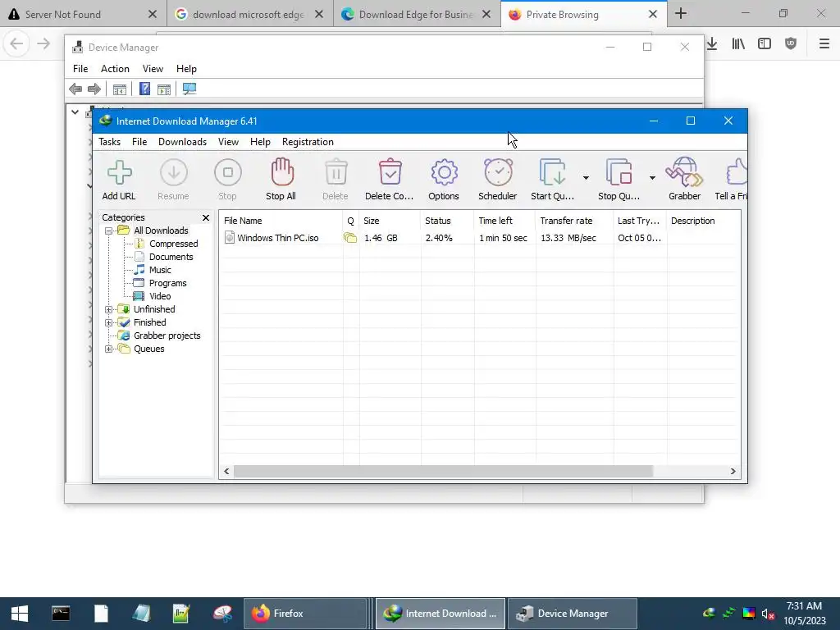Image resolution: width=840 pixels, height=630 pixels.
Task: Select the Windows Thin PC.iso download row
Action: [x=479, y=238]
